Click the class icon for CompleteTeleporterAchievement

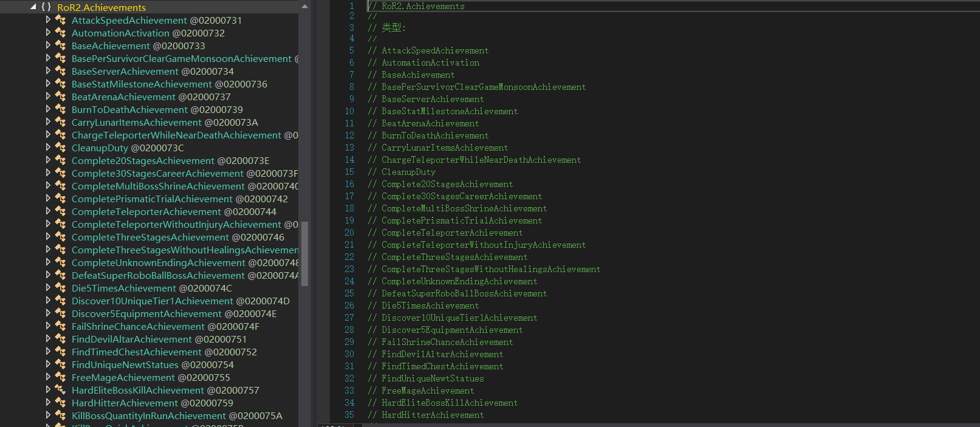(60, 211)
